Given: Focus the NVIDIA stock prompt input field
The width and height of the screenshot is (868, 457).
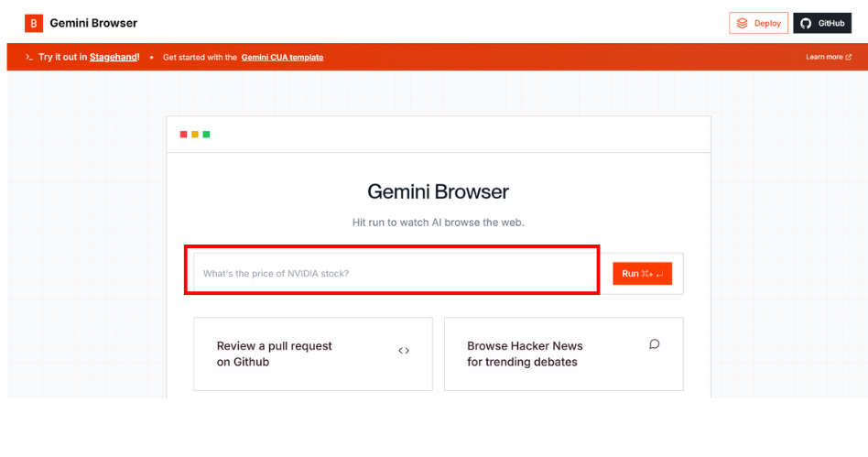Looking at the screenshot, I should (x=394, y=273).
